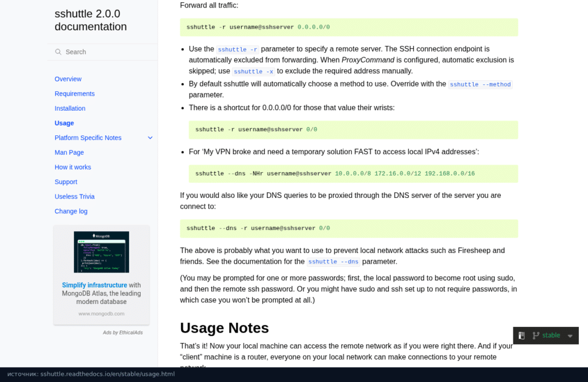Click the MongoDB ad thumbnail image
The image size is (588, 382).
[101, 252]
